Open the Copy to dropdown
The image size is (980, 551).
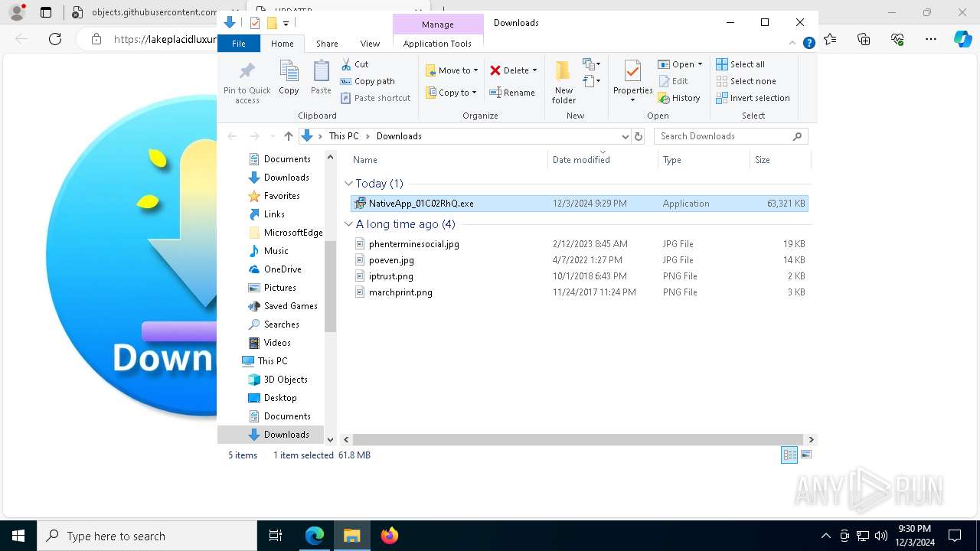pyautogui.click(x=451, y=93)
